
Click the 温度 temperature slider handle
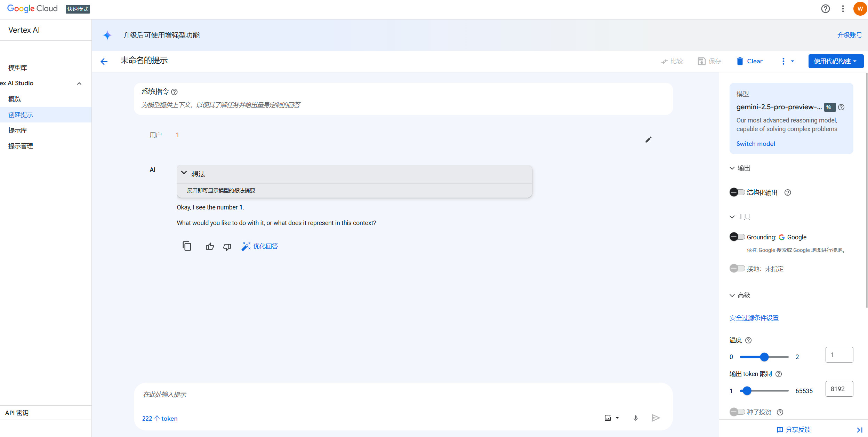764,357
